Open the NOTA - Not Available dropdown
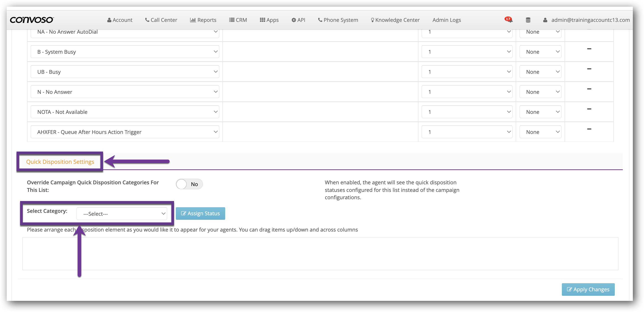Image resolution: width=644 pixels, height=312 pixels. (x=125, y=112)
